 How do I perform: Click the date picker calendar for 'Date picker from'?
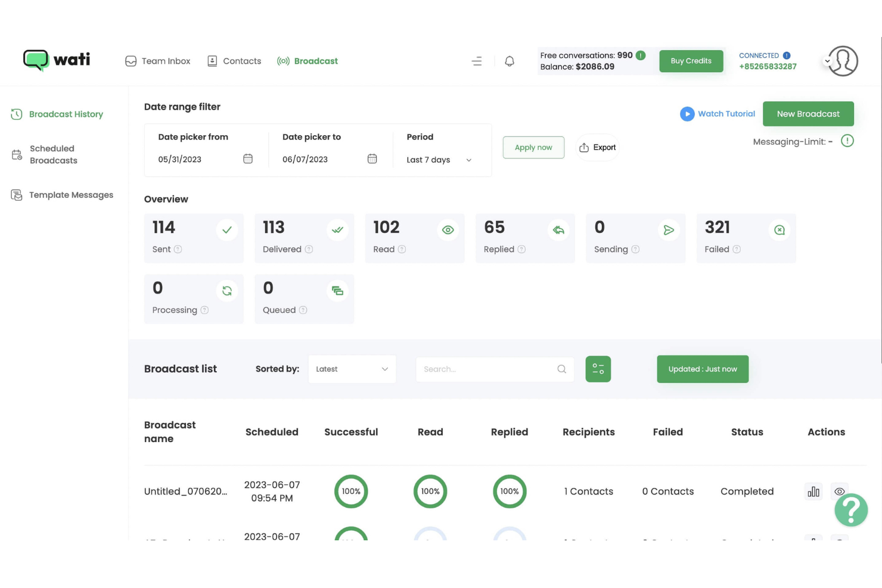248,158
